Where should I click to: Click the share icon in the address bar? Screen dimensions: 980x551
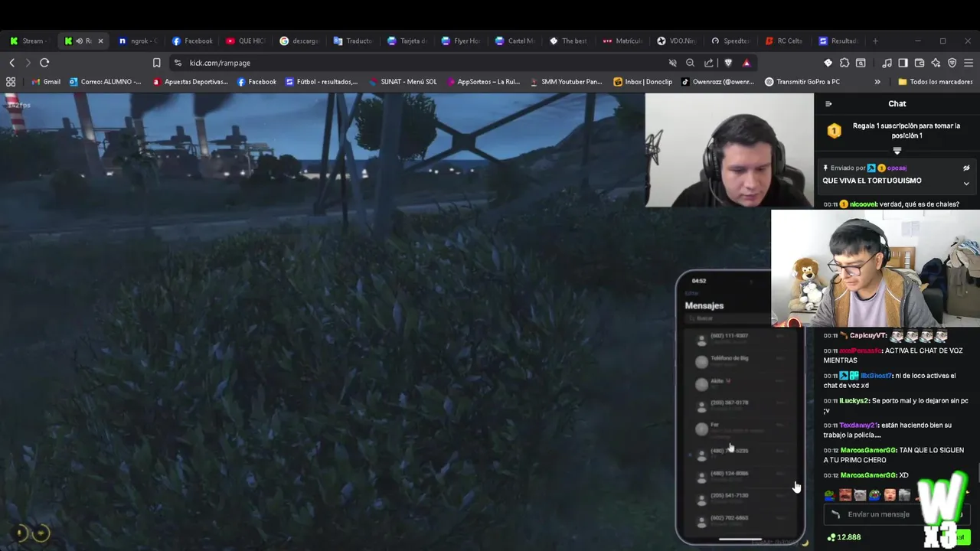(709, 63)
